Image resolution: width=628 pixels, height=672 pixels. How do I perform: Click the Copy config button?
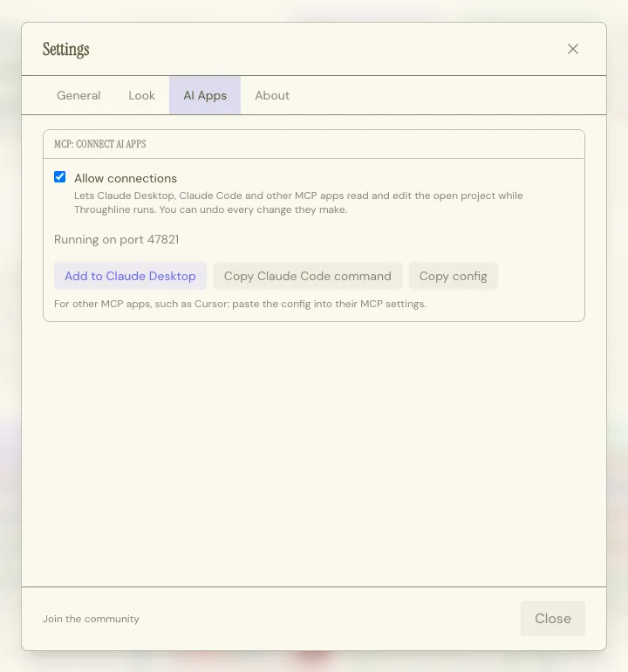pyautogui.click(x=454, y=276)
